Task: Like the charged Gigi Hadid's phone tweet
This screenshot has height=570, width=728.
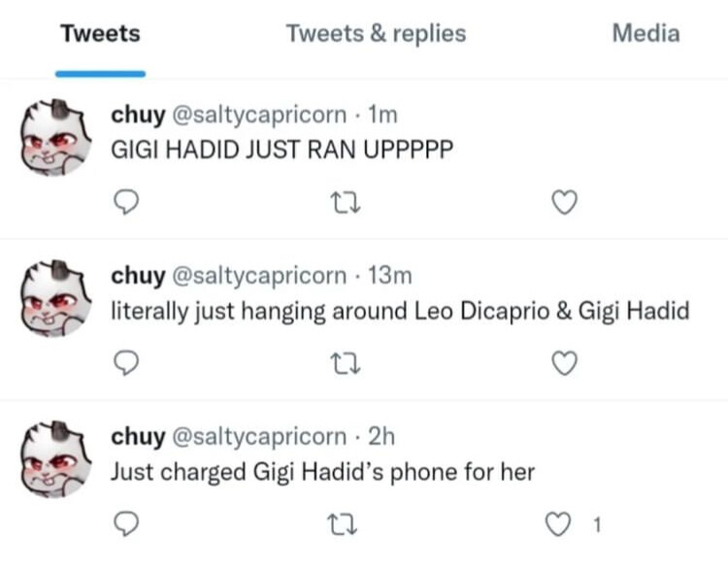Action: [558, 524]
